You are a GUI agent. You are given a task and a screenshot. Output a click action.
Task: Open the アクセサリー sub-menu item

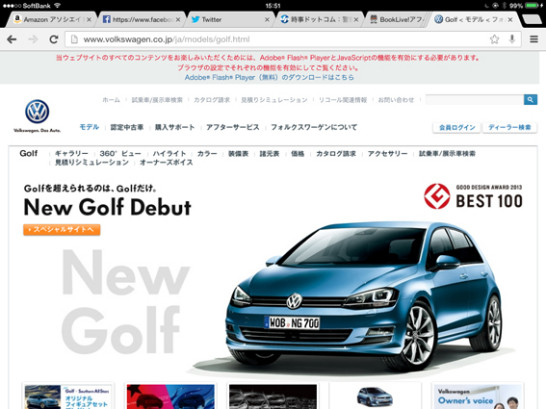point(387,154)
